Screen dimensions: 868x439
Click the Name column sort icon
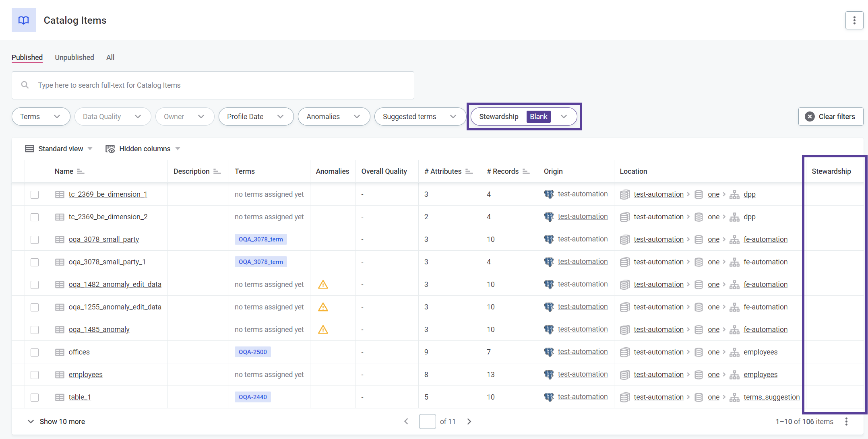pyautogui.click(x=81, y=171)
